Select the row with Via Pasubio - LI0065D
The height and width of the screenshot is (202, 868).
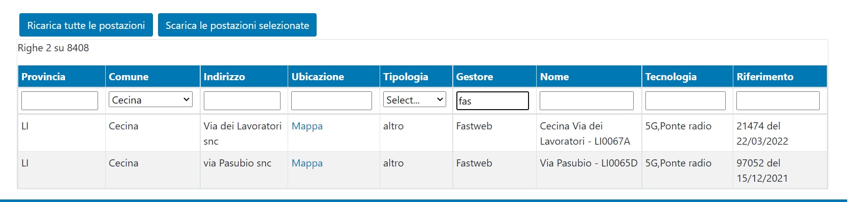[x=422, y=170]
